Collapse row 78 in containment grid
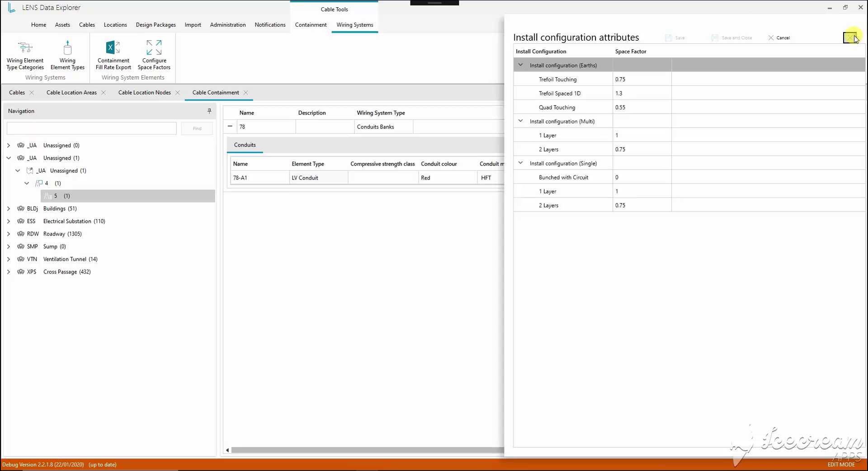 (x=230, y=127)
